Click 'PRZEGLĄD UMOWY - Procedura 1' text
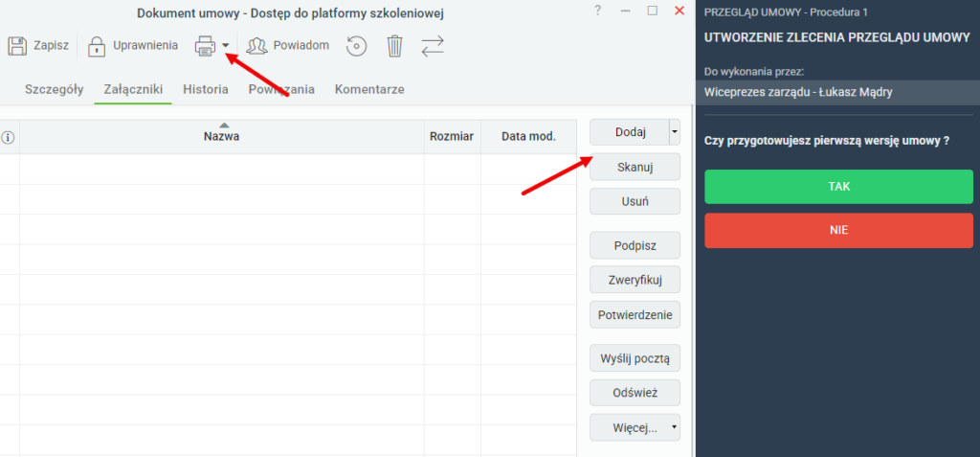The image size is (980, 457). tap(786, 11)
